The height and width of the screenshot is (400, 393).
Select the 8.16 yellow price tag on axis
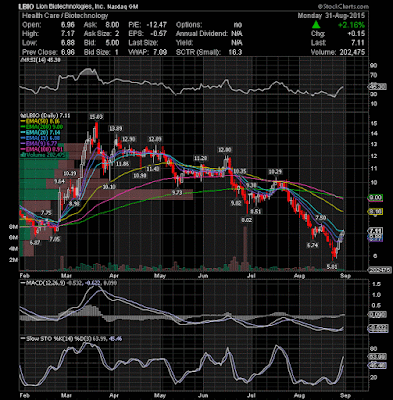(x=375, y=212)
